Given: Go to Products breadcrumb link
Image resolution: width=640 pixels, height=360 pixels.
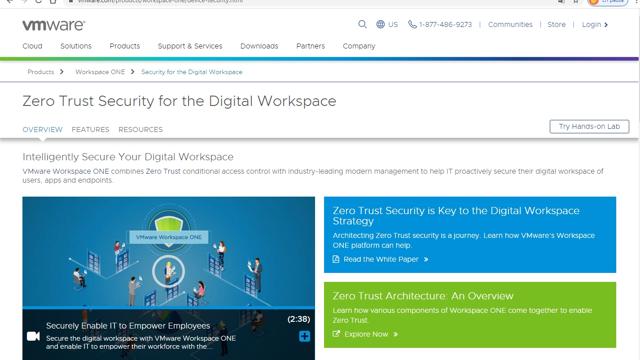Looking at the screenshot, I should click(x=41, y=72).
